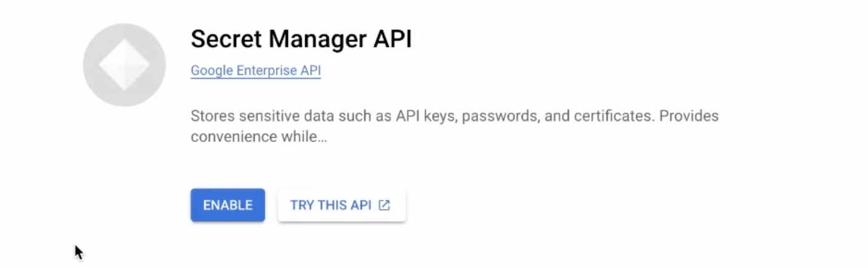Click the blue ENABLE button

(x=227, y=205)
